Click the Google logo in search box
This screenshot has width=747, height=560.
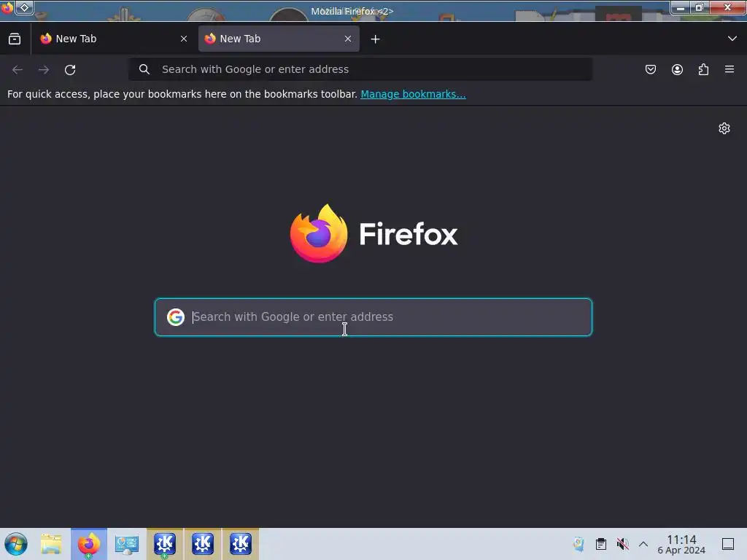176,317
